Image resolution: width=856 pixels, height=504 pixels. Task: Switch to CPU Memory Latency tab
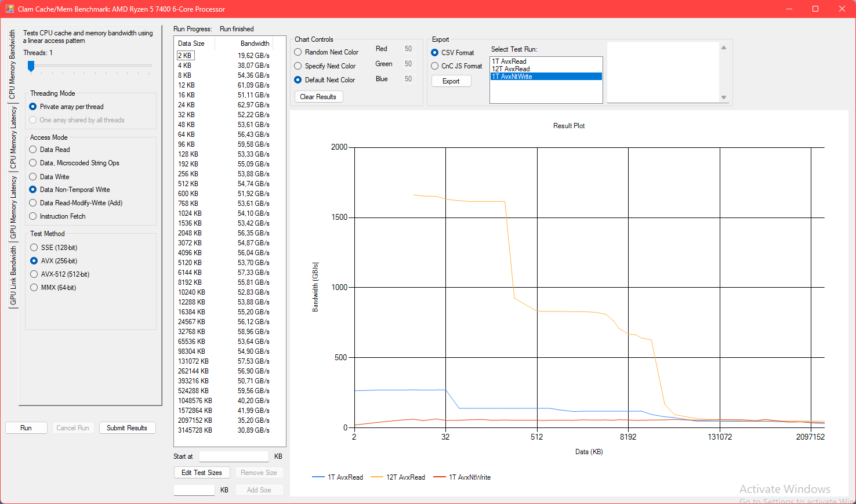[x=13, y=137]
